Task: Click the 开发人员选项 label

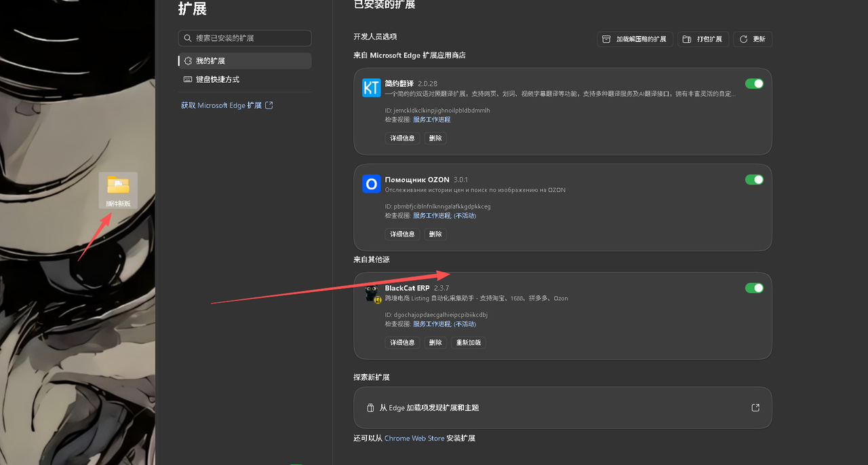Action: [x=375, y=37]
